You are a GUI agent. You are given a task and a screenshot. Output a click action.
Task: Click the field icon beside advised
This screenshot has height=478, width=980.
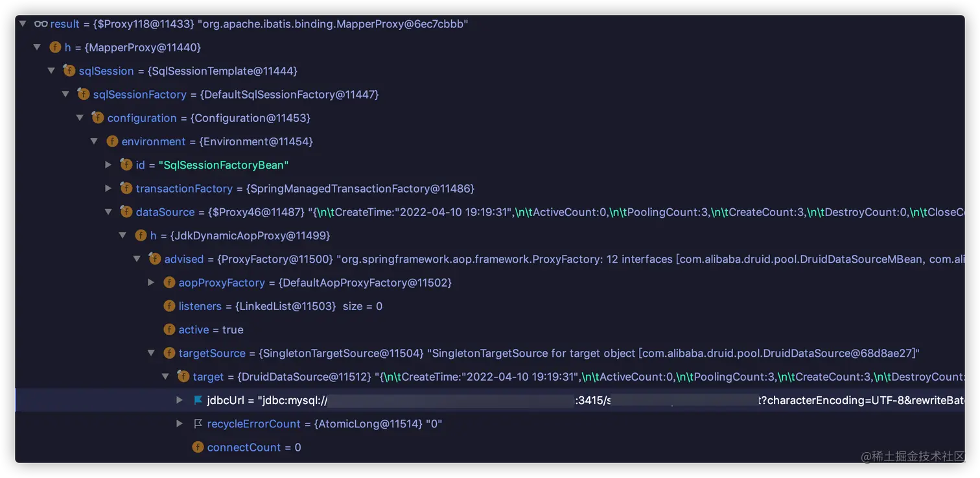pos(155,259)
